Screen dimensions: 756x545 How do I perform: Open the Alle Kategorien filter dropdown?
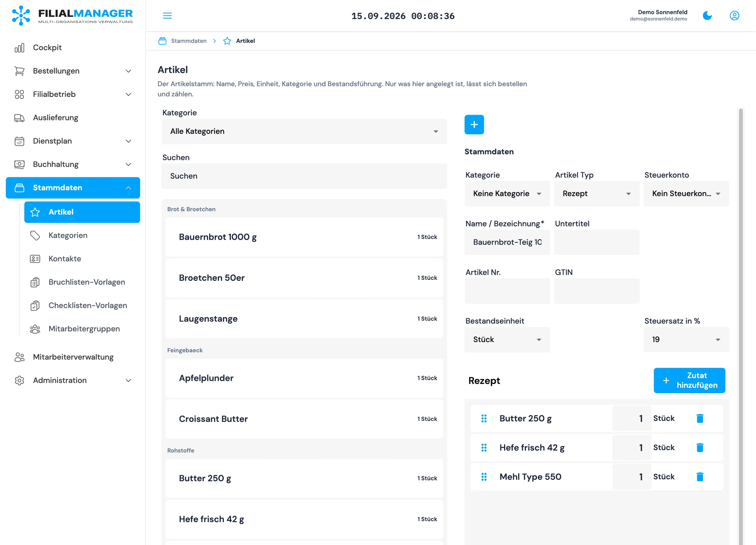(304, 131)
